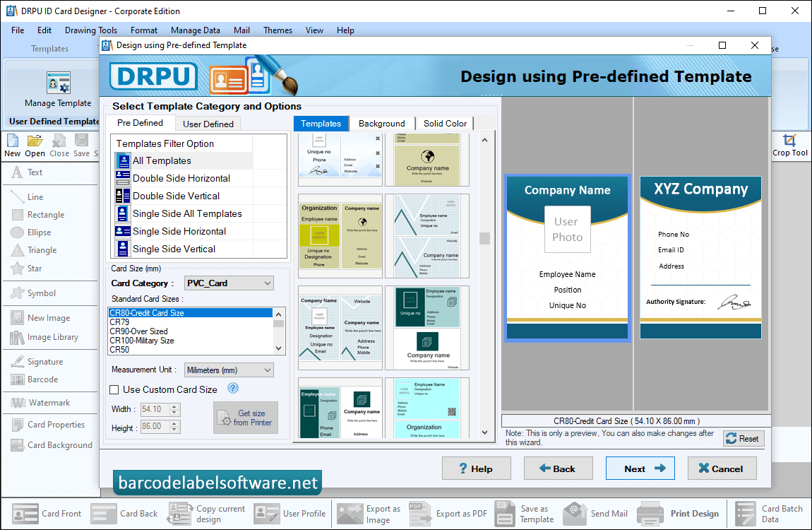Click the Next button
The width and height of the screenshot is (812, 530).
(640, 469)
